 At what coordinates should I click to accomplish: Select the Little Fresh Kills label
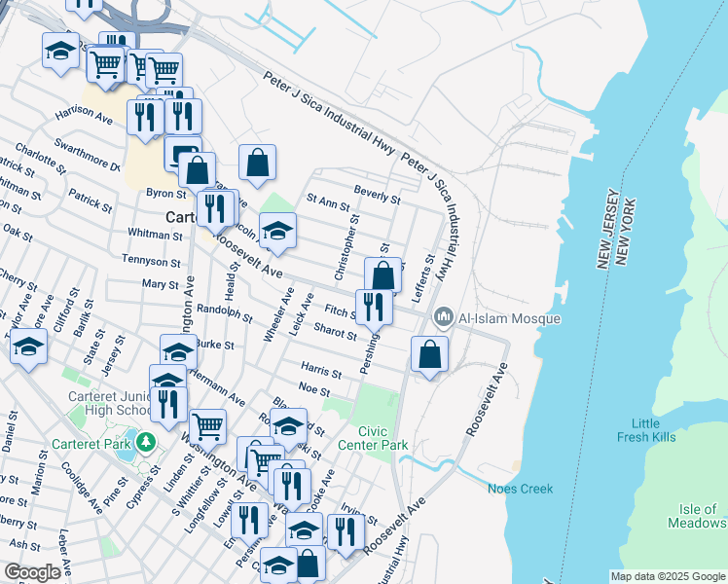[659, 430]
